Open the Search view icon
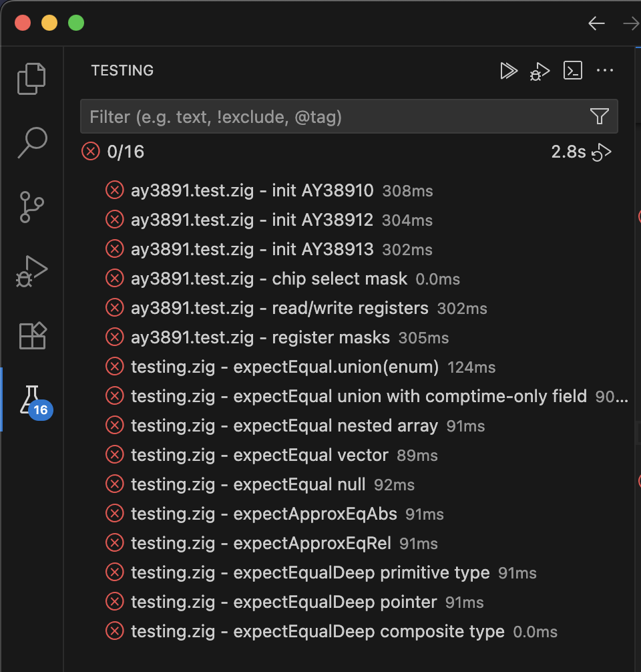The width and height of the screenshot is (641, 672). (x=31, y=142)
